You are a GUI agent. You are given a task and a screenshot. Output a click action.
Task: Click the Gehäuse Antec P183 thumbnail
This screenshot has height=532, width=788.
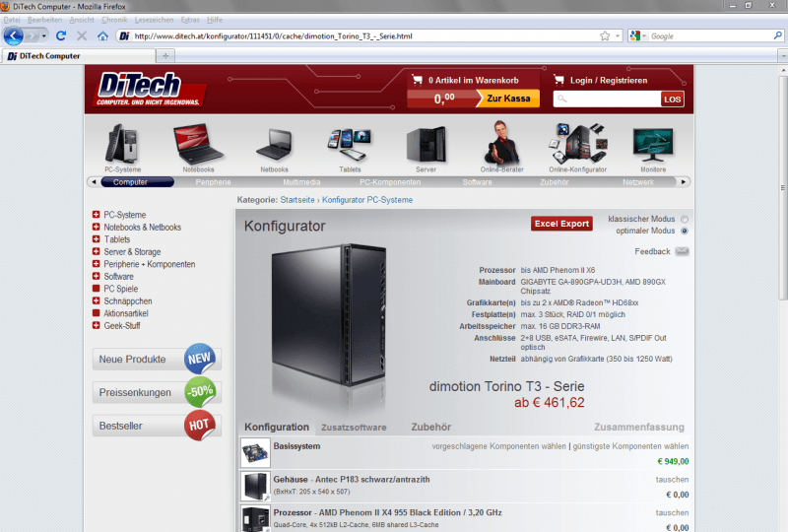255,486
